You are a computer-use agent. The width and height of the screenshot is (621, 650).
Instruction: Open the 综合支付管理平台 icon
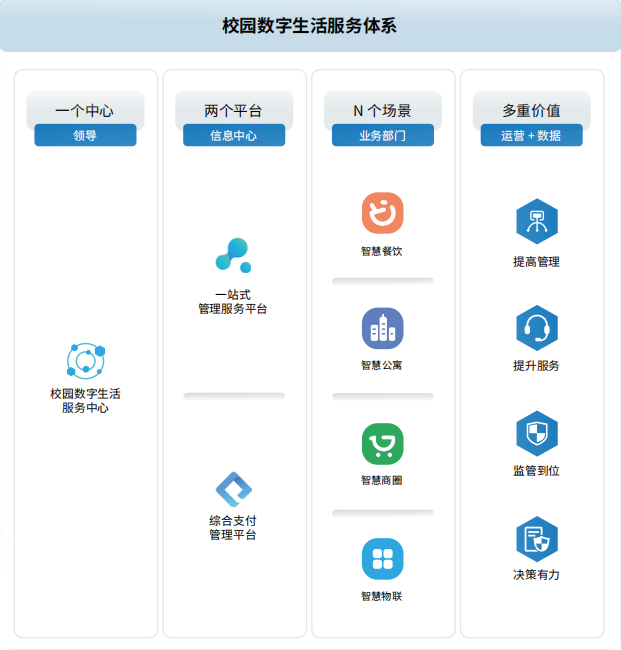tap(233, 489)
